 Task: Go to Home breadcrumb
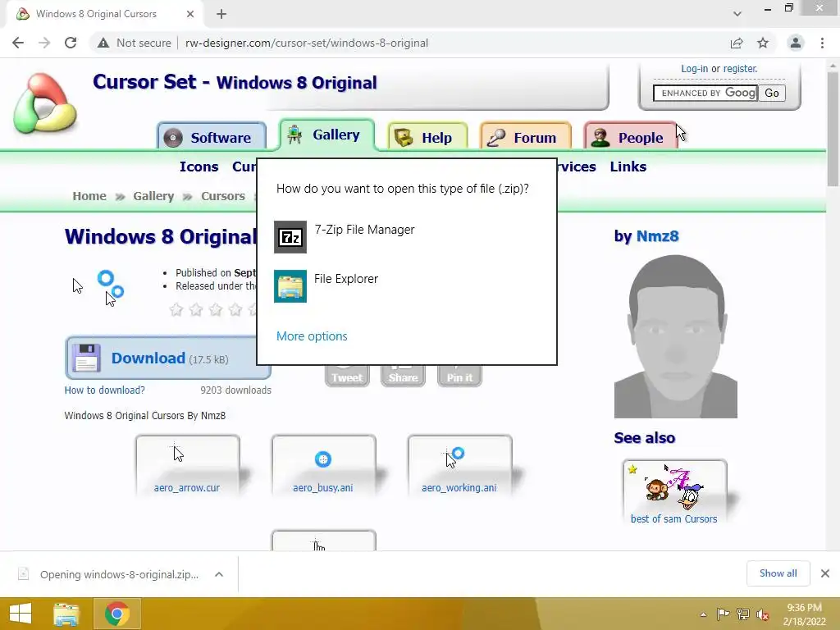[89, 196]
